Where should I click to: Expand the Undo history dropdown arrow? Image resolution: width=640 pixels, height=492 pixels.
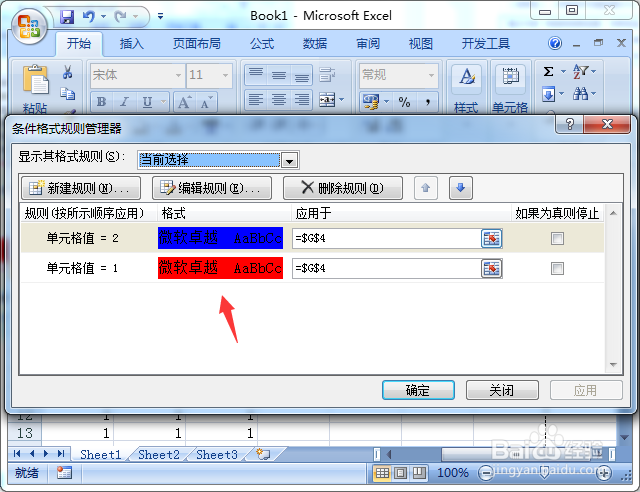pyautogui.click(x=103, y=17)
